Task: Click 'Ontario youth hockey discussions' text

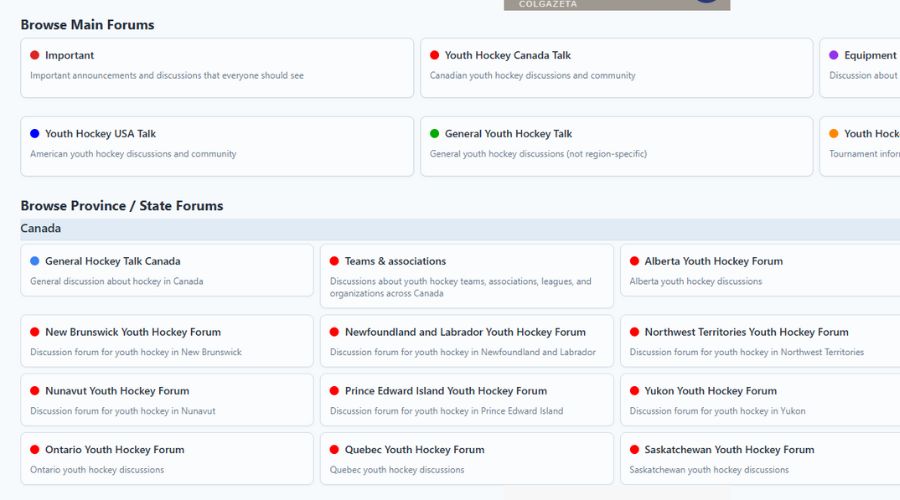Action: [x=97, y=470]
